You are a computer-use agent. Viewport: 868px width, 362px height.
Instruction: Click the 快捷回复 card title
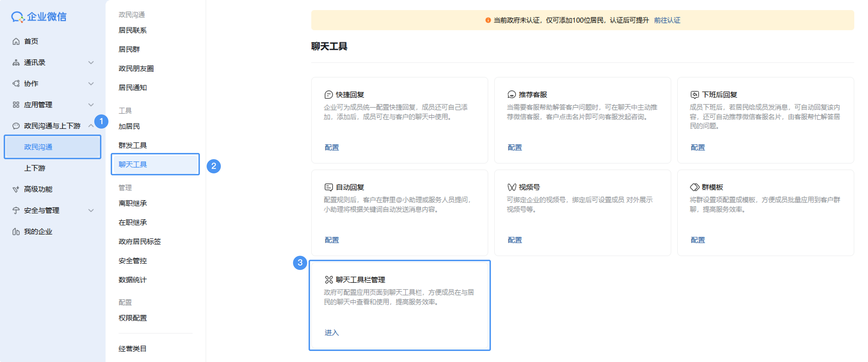(x=350, y=95)
